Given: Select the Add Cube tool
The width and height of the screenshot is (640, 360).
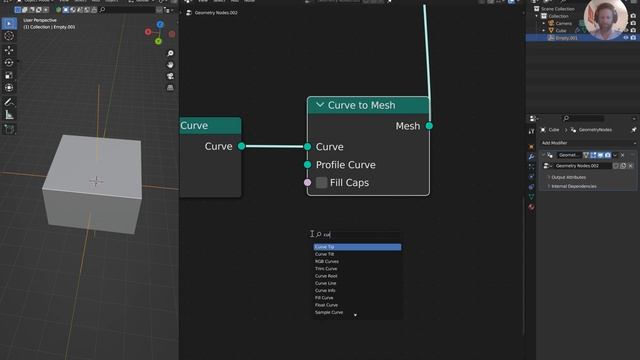Looking at the screenshot, I should click(x=9, y=129).
